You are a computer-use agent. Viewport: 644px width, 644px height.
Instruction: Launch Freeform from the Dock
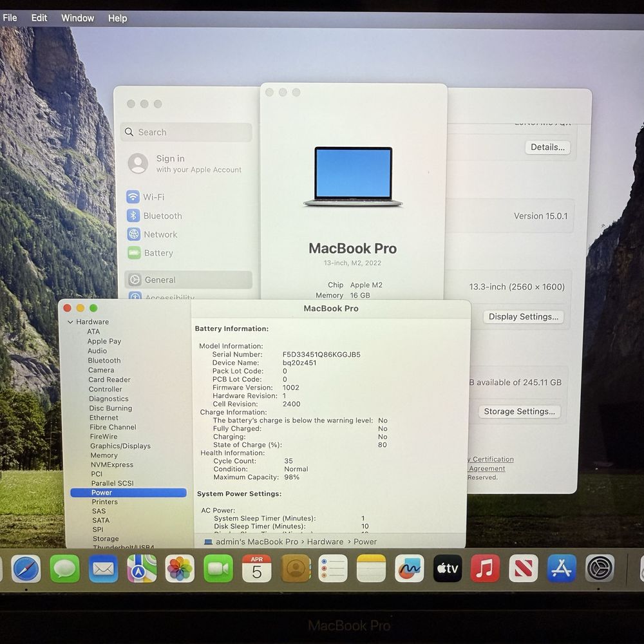(410, 569)
